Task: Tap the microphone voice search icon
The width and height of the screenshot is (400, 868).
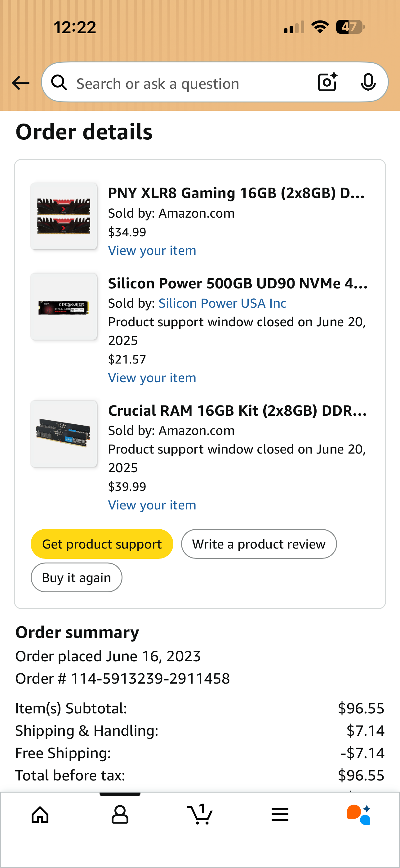Action: click(368, 82)
